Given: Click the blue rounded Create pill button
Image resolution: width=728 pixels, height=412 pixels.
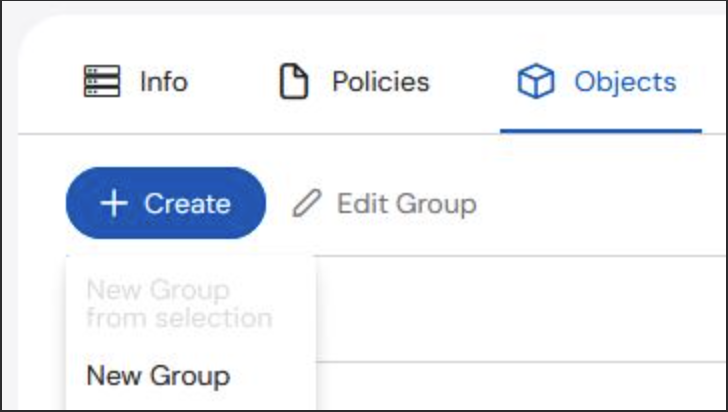Looking at the screenshot, I should 166,203.
